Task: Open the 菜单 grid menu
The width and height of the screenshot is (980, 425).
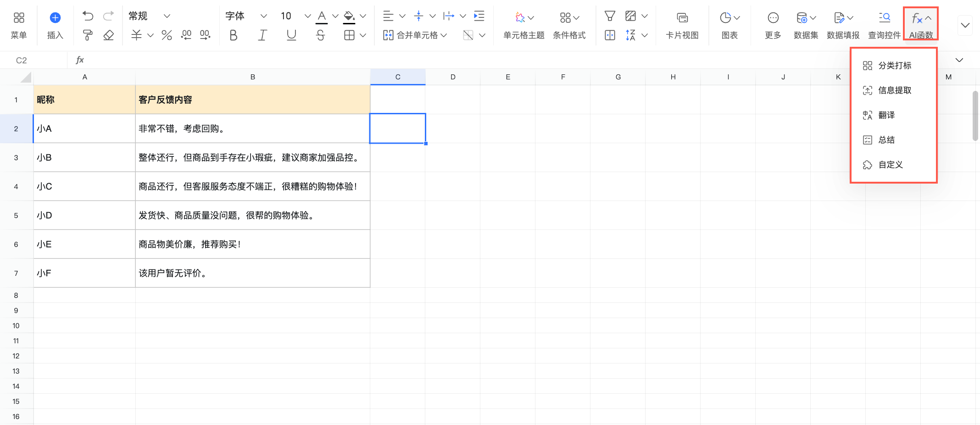Action: tap(19, 25)
